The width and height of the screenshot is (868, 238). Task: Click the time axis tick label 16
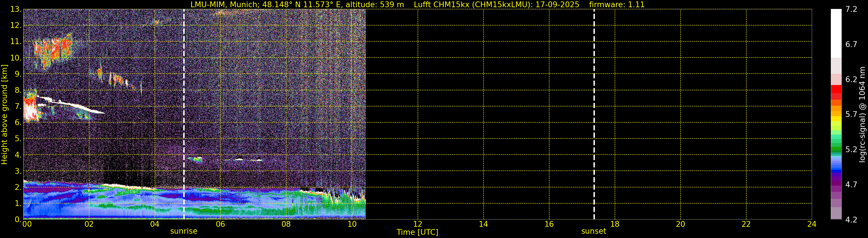[549, 224]
